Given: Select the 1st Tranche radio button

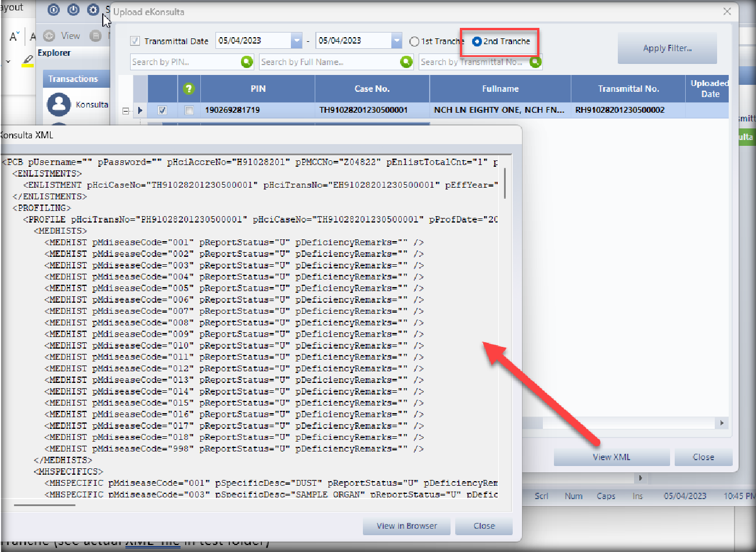Looking at the screenshot, I should coord(414,41).
